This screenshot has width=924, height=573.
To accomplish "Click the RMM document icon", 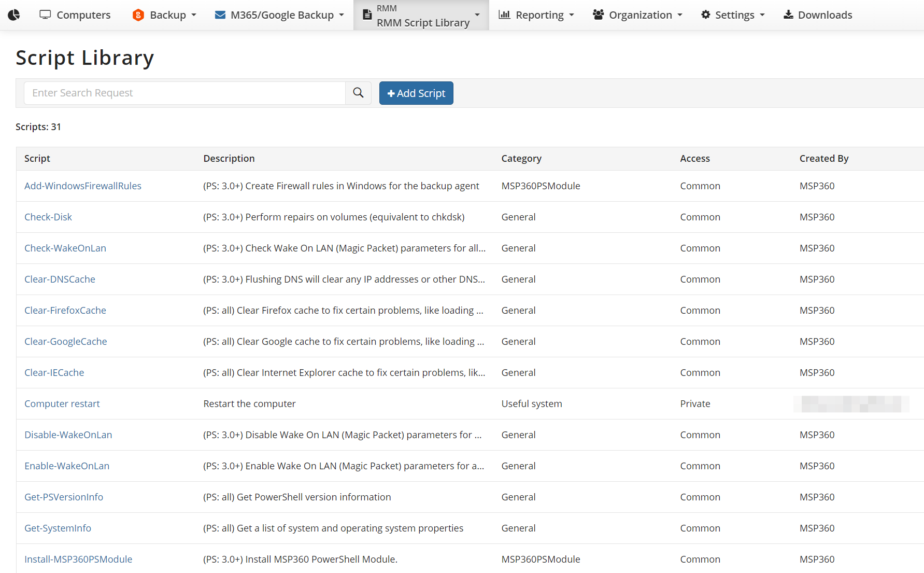I will pyautogui.click(x=367, y=15).
